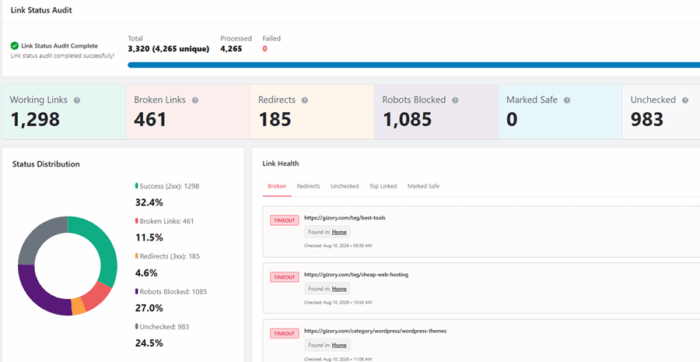The image size is (700, 362).
Task: Click the Broken Links 461 card
Action: tap(188, 112)
